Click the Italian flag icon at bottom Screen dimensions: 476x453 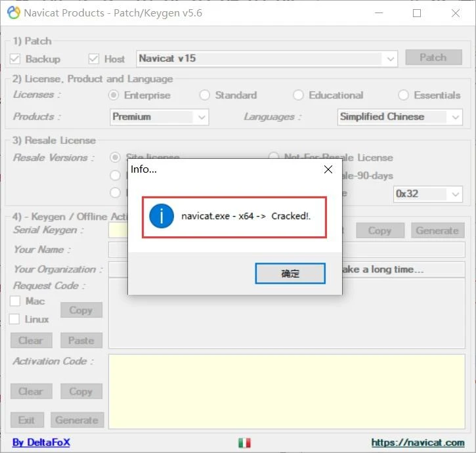pyautogui.click(x=244, y=442)
